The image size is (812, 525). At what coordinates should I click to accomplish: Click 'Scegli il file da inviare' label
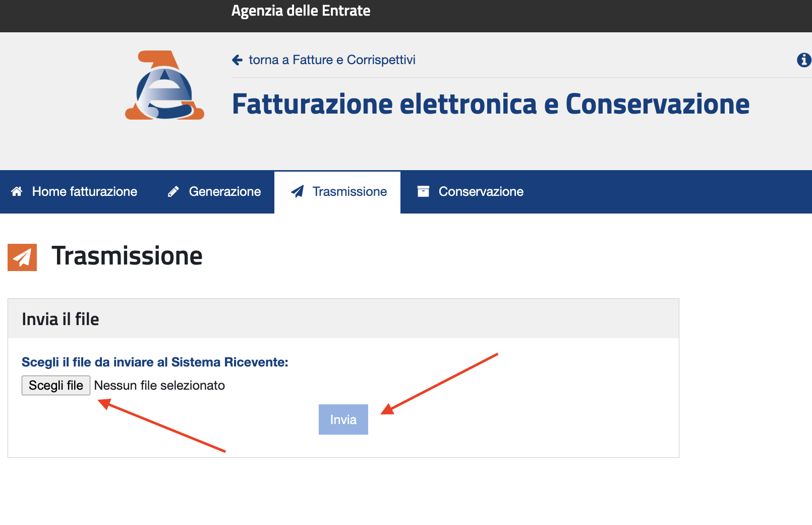coord(155,362)
